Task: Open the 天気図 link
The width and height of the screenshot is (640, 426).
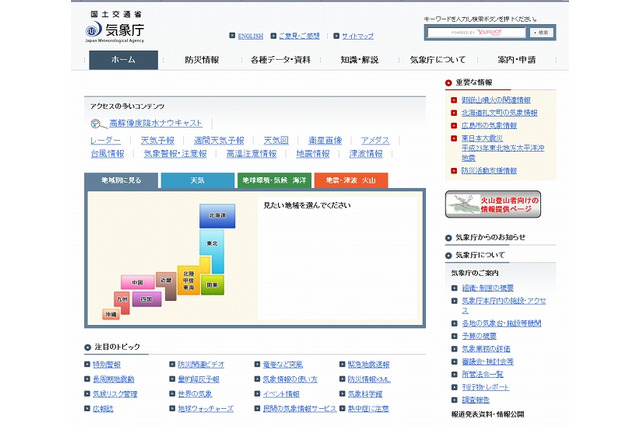Action: point(276,141)
